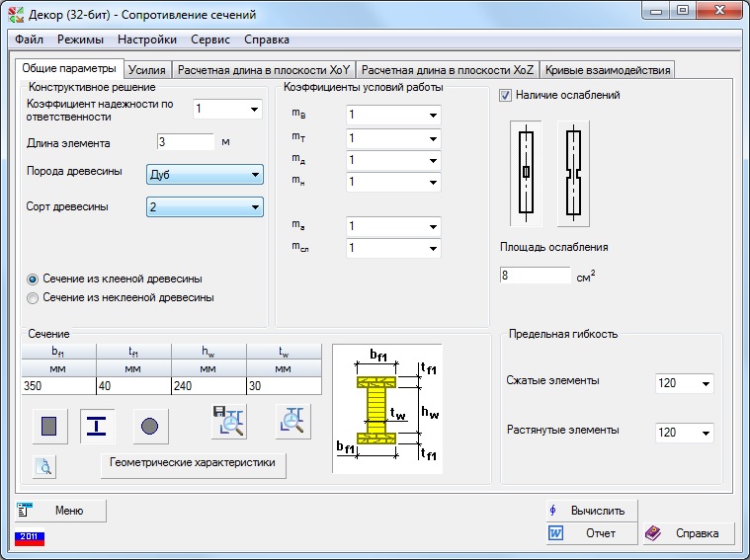Choose the internal hole weakening diagram

pos(526,172)
